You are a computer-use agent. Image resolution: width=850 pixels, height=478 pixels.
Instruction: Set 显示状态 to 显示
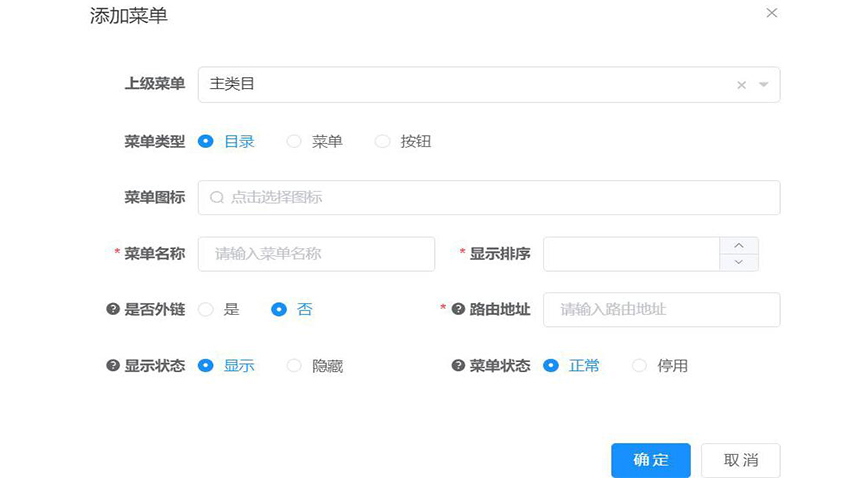(205, 366)
